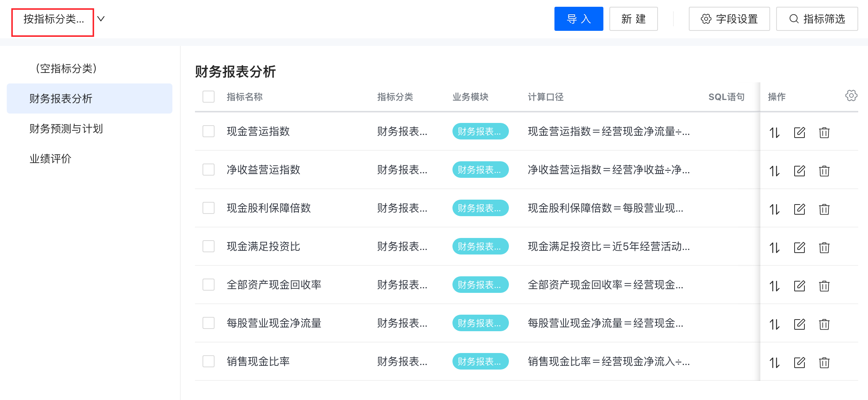
Task: Edit the 现金满足投资比 indicator
Action: 799,247
